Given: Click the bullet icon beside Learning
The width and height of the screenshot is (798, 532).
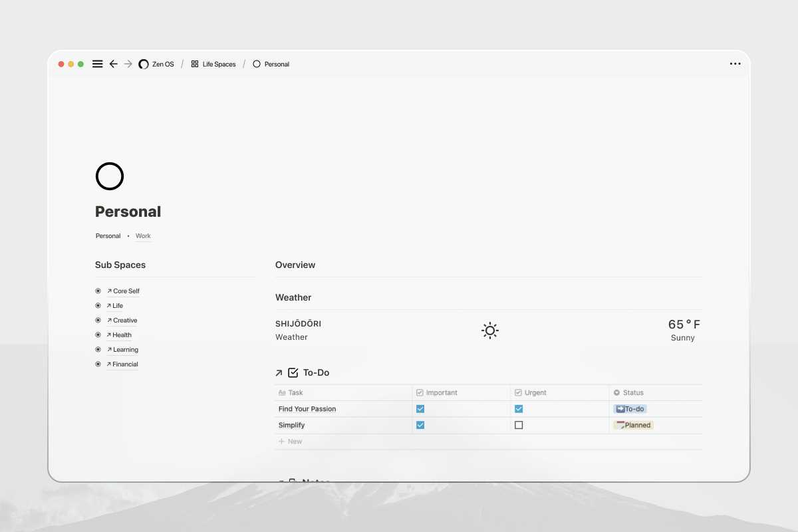Looking at the screenshot, I should (x=98, y=350).
